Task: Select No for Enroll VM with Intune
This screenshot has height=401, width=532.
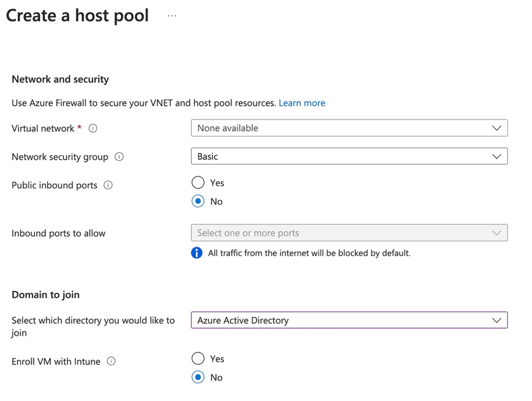Action: [x=198, y=377]
